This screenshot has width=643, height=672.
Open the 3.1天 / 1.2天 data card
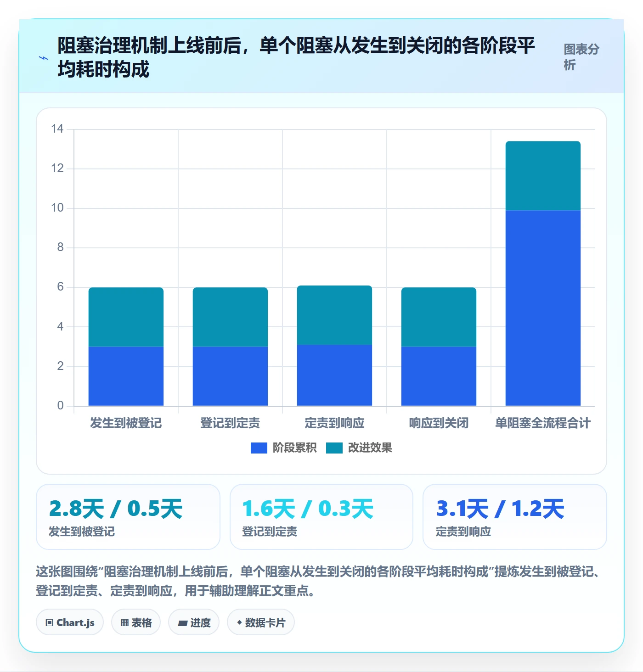515,517
